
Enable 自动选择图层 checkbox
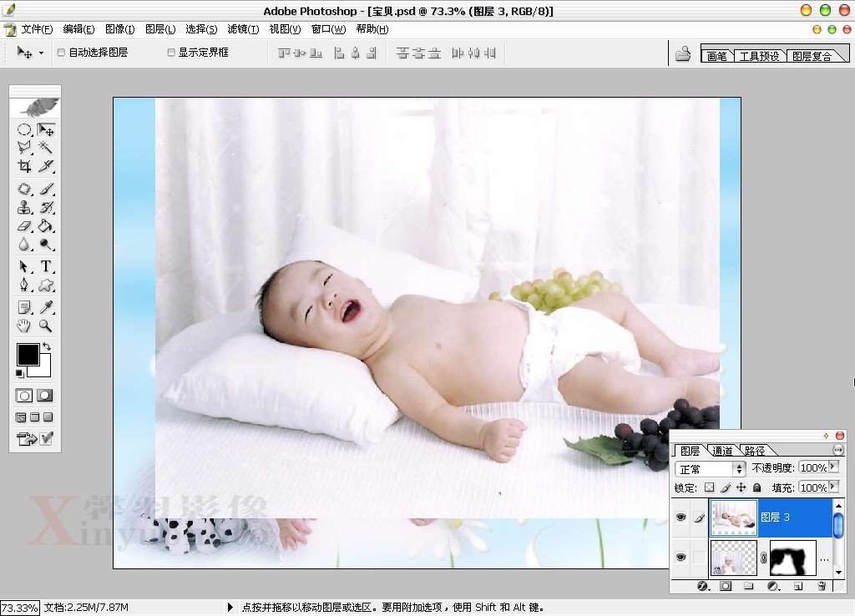click(61, 53)
